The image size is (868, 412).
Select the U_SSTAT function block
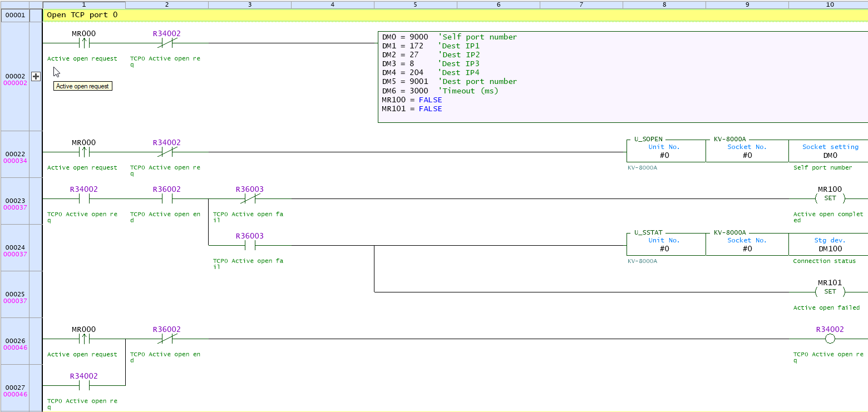click(665, 243)
